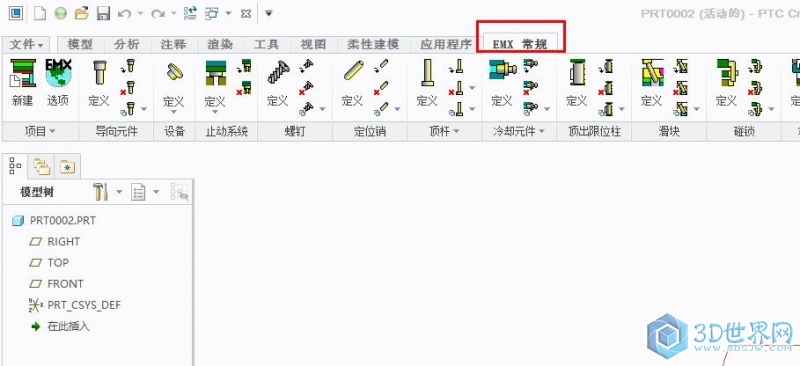Click the Save disk icon in quick access toolbar
800x366 pixels.
tap(104, 13)
